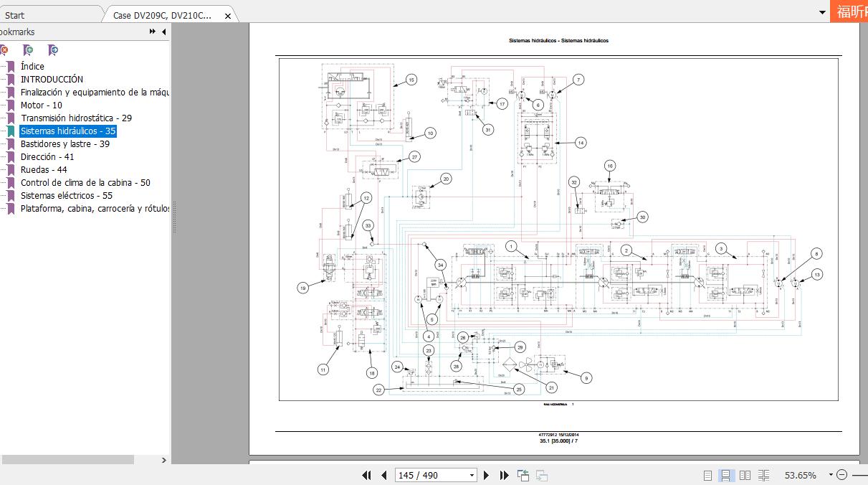Open the Foxit orange banner button
The width and height of the screenshot is (868, 485).
click(849, 11)
